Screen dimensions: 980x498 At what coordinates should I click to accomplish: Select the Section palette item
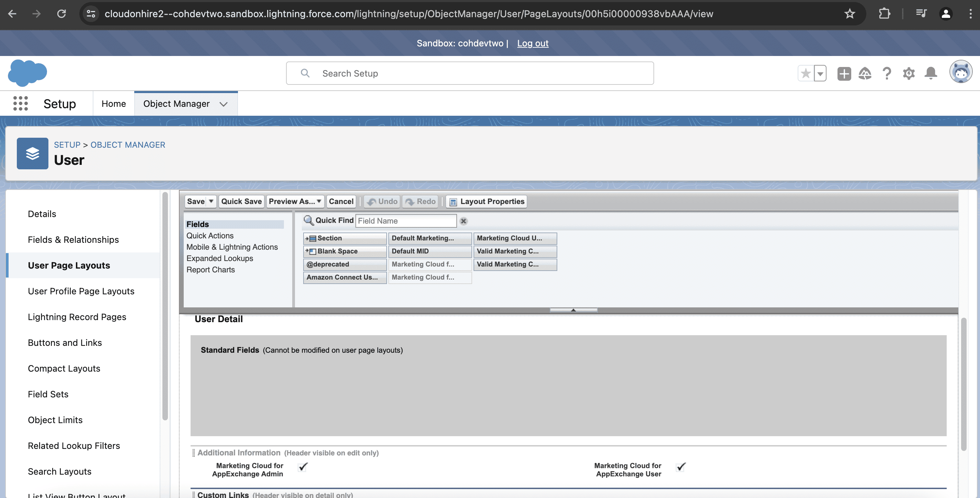tap(345, 238)
